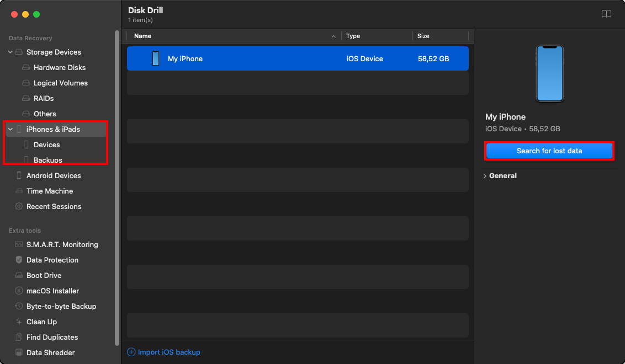Show Recent Sessions
This screenshot has height=364, width=625.
(54, 206)
